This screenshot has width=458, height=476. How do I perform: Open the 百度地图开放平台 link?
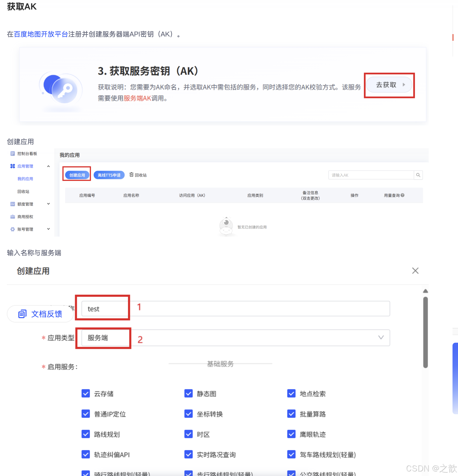[x=41, y=34]
